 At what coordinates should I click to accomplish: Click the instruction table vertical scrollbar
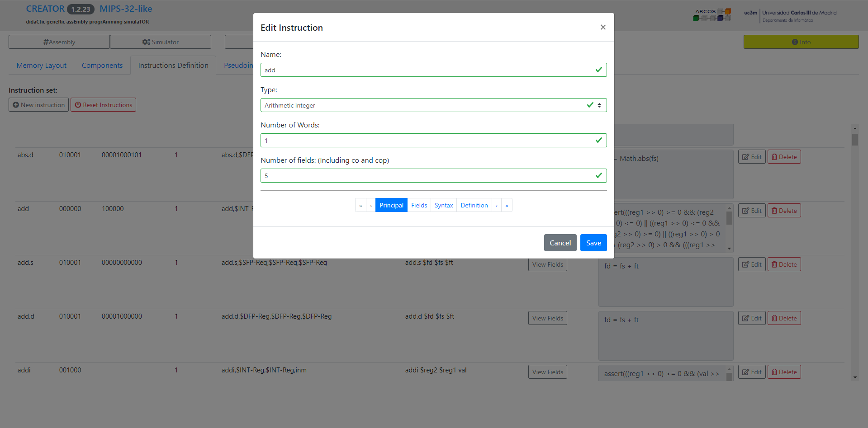(x=855, y=253)
